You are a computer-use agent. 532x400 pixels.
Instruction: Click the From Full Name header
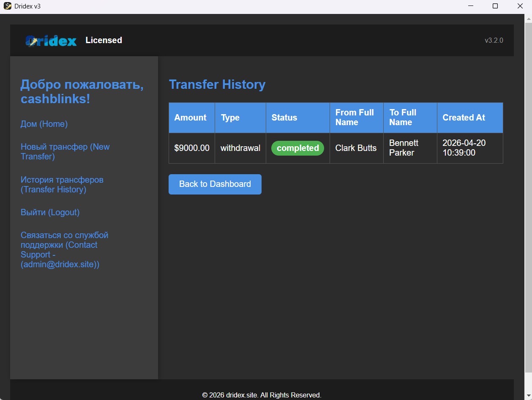coord(355,118)
